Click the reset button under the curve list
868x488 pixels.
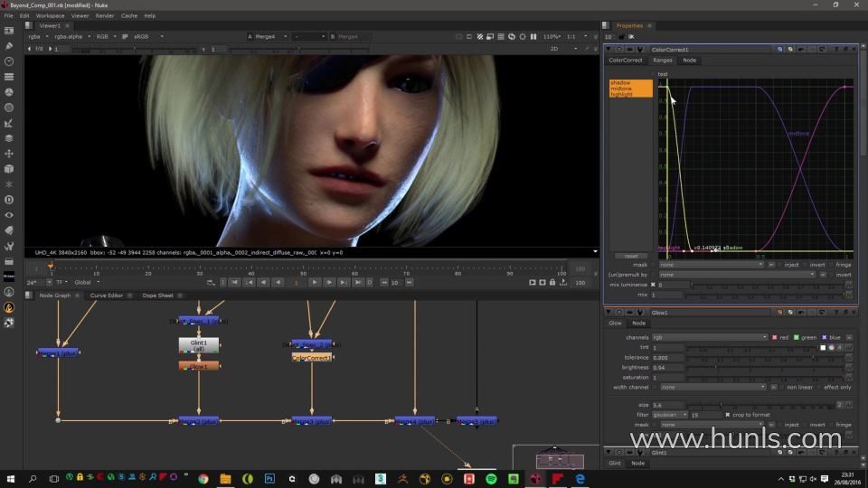[631, 256]
